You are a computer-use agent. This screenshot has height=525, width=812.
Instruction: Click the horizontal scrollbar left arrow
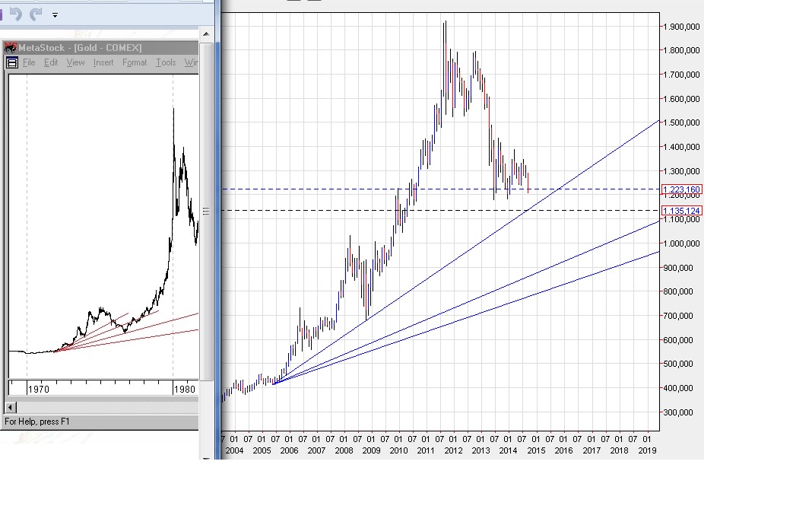[x=11, y=409]
